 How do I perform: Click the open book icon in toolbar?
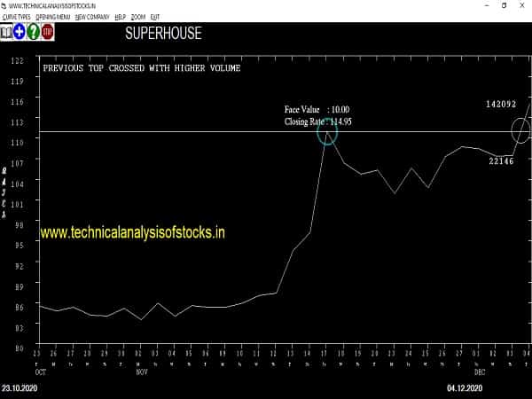coord(6,33)
